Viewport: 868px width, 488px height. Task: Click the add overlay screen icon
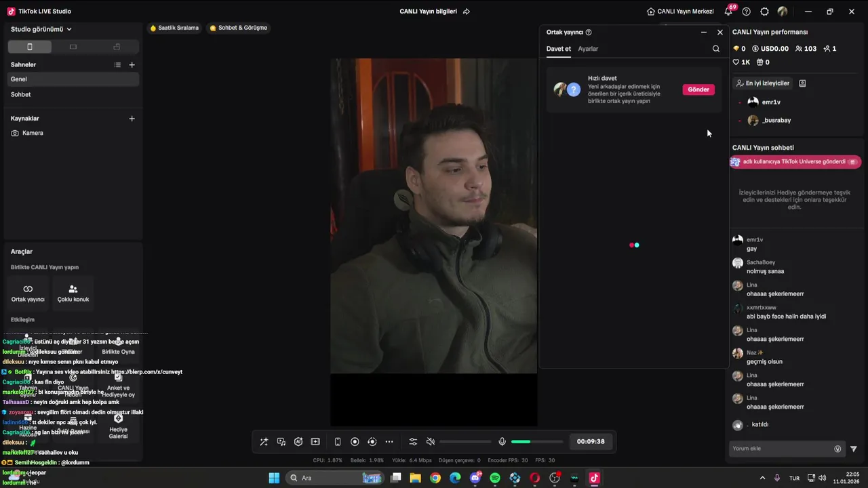coord(315,442)
